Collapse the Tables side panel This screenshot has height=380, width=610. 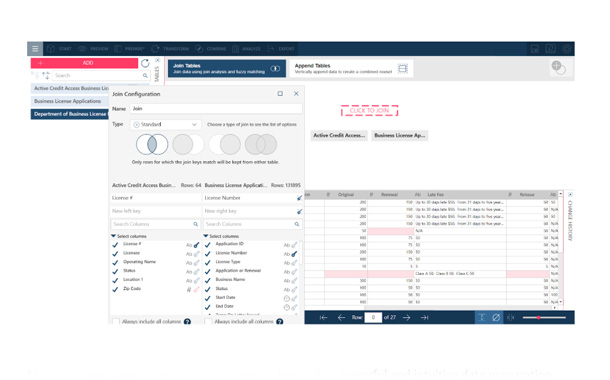pos(158,61)
